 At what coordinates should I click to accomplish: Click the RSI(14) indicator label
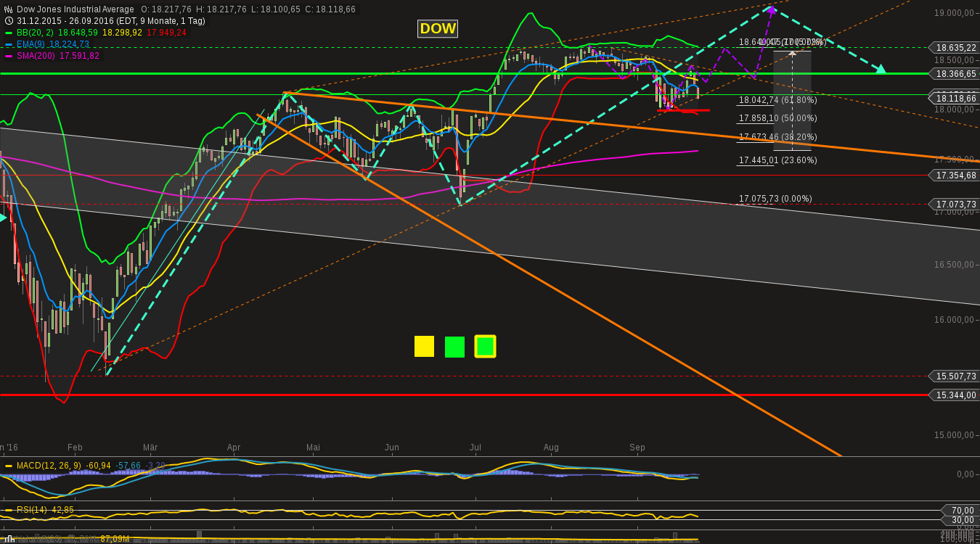(31, 510)
